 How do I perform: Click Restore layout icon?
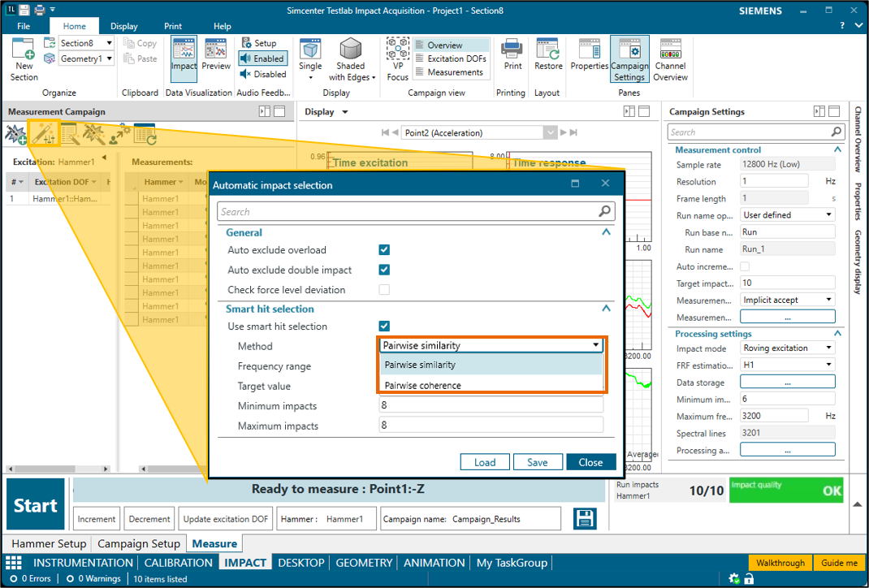(x=548, y=54)
